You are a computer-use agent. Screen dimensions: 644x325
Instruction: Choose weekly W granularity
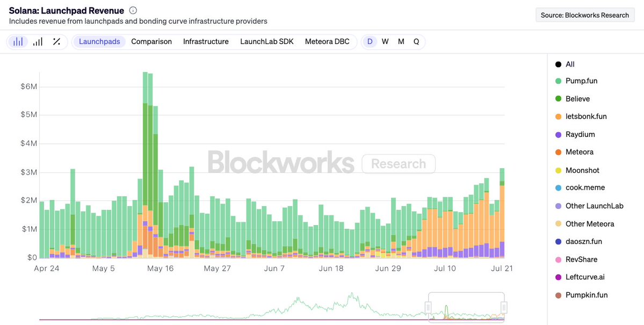click(385, 41)
